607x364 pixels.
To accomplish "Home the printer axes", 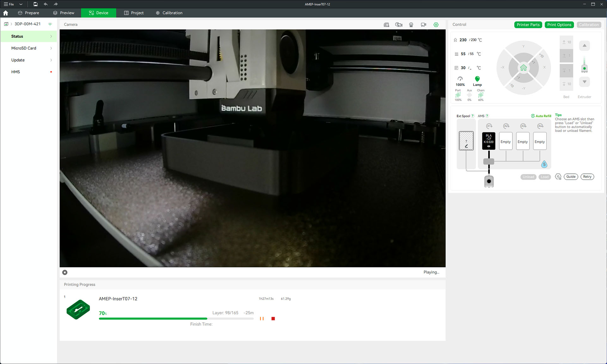I will tap(524, 68).
